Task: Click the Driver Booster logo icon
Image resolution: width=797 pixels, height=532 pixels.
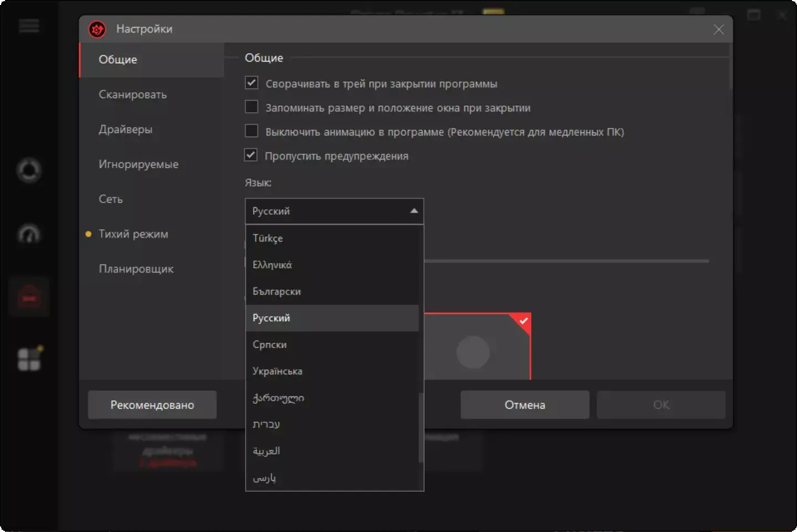Action: [x=97, y=29]
